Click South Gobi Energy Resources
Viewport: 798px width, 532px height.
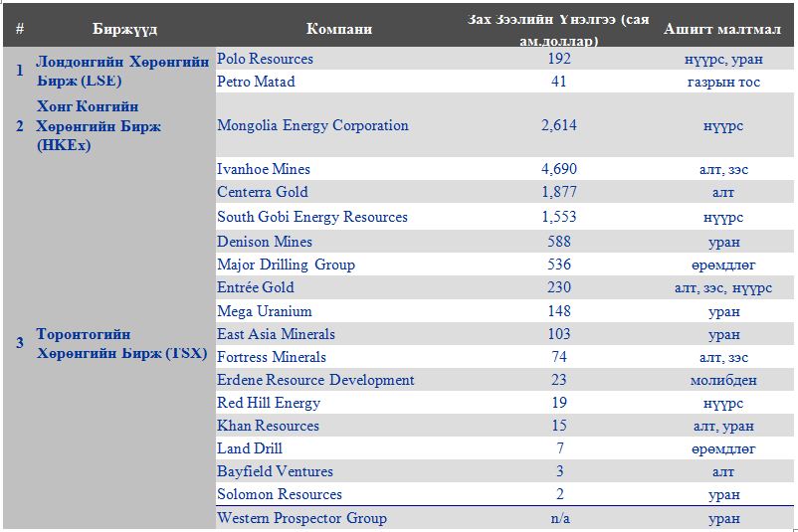(x=312, y=217)
